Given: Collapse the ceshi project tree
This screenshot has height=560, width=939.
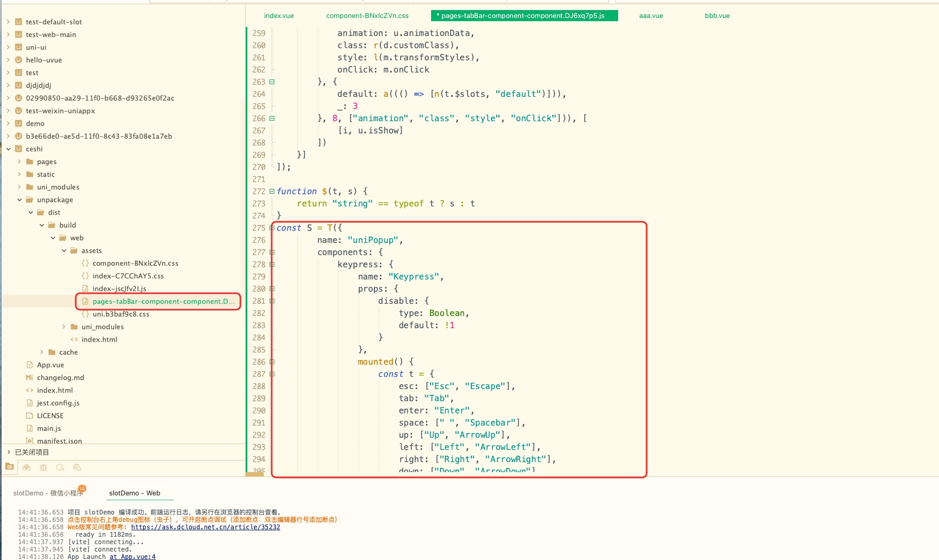Looking at the screenshot, I should click(8, 149).
